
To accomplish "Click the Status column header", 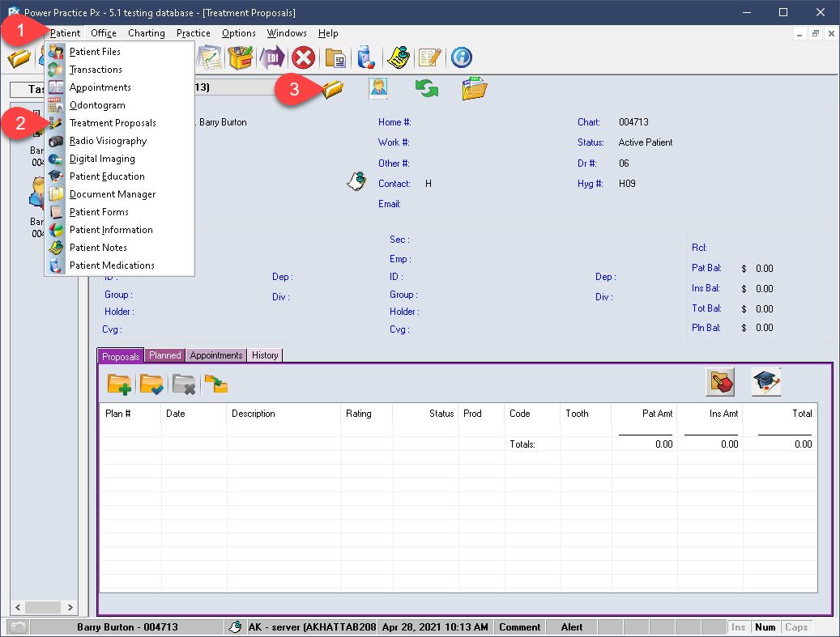I will click(x=425, y=414).
